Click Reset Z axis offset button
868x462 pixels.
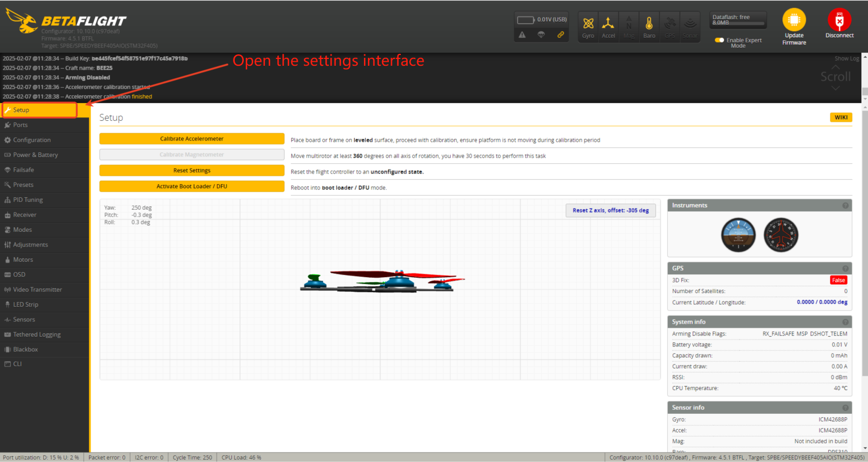(611, 210)
